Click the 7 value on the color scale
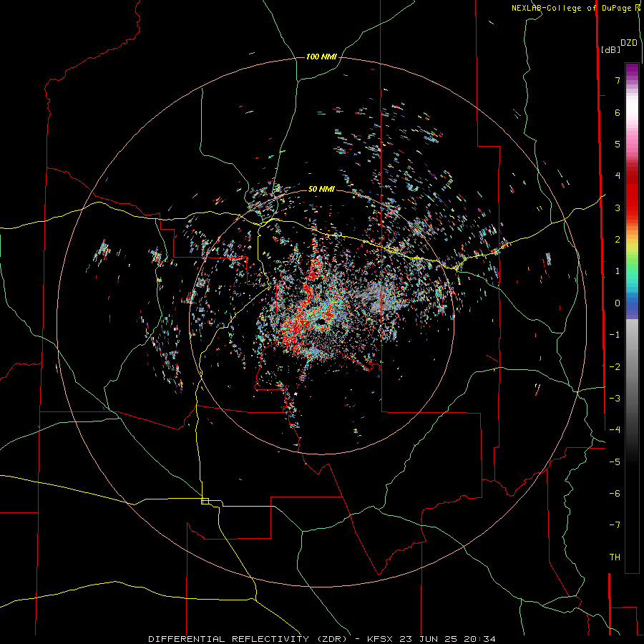The height and width of the screenshot is (644, 644). 618,80
